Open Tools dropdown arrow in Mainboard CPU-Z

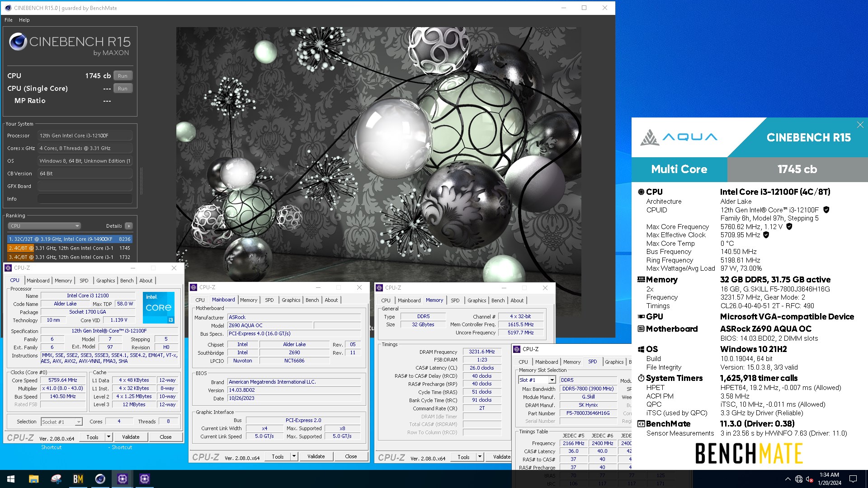[294, 456]
